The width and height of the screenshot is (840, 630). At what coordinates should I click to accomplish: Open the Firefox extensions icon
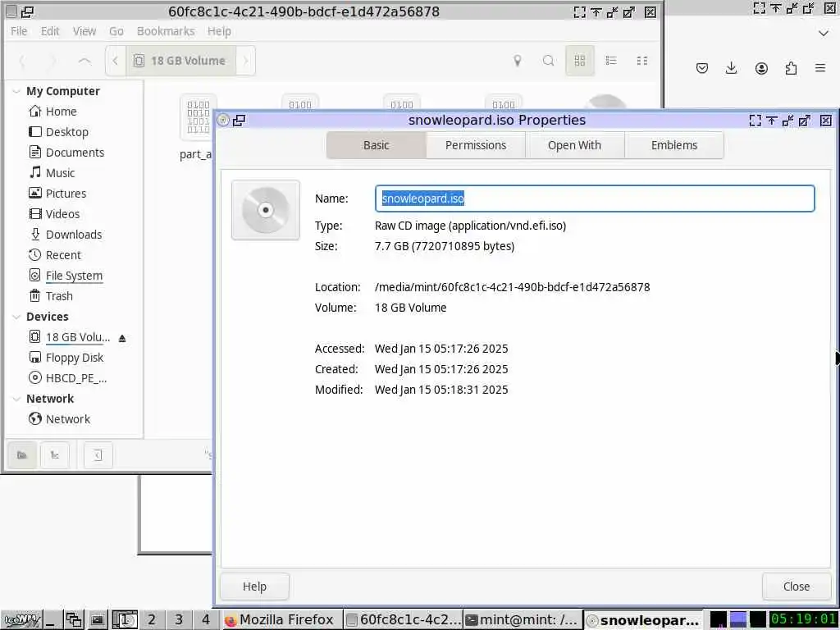coord(791,68)
